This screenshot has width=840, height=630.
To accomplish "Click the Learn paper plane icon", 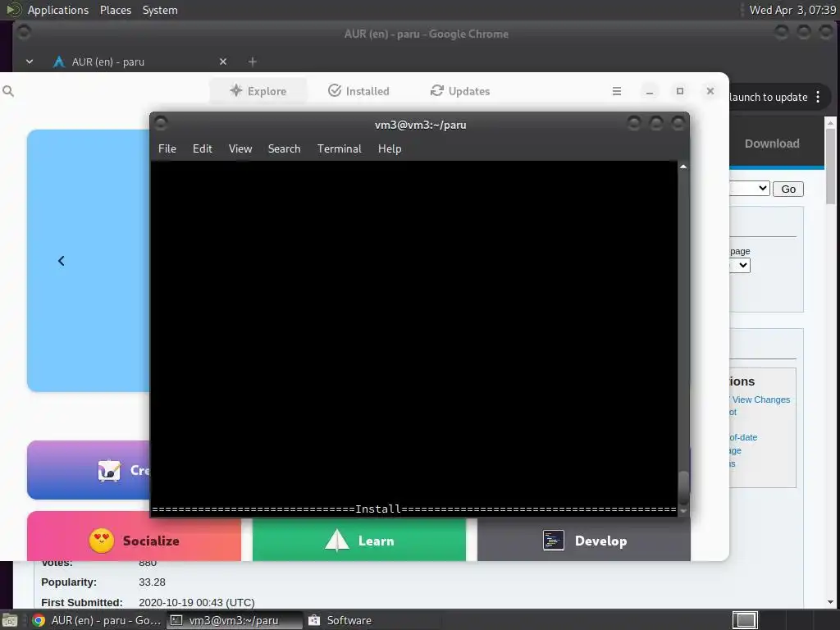I will pyautogui.click(x=336, y=541).
